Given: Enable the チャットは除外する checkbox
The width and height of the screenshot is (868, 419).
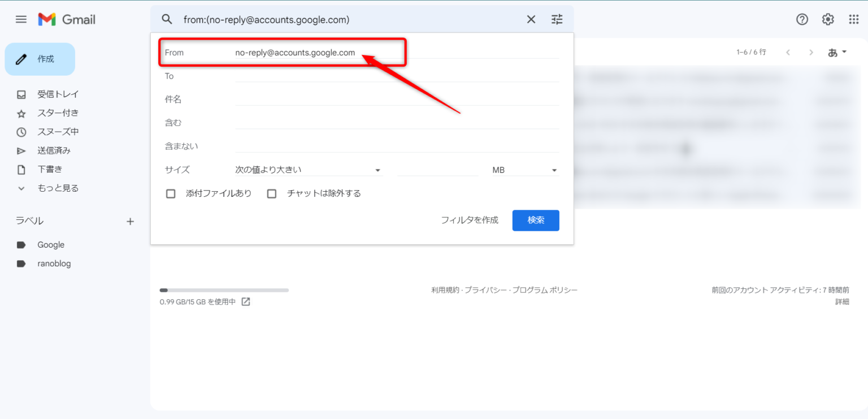Looking at the screenshot, I should (271, 193).
